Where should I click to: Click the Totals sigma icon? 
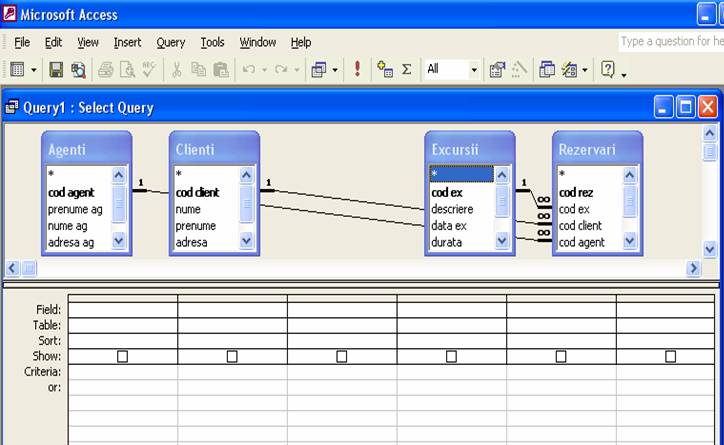407,70
